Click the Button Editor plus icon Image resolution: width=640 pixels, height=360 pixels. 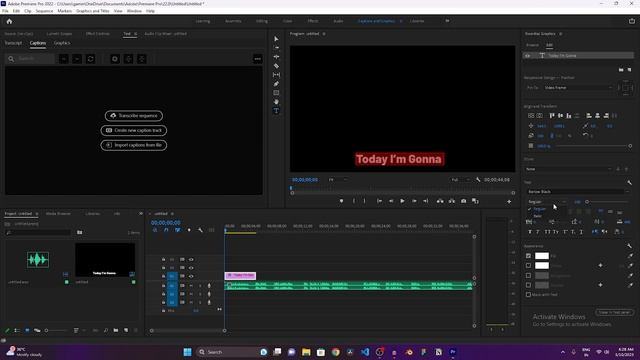(x=509, y=201)
